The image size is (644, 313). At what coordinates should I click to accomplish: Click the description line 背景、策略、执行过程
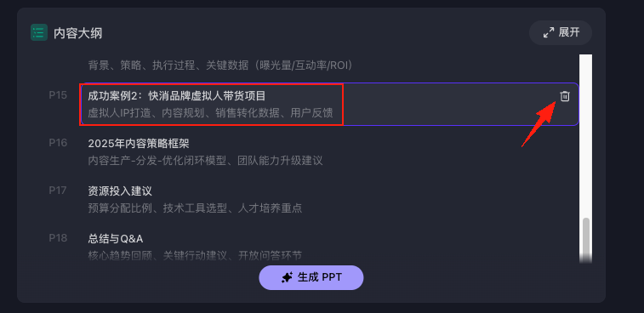220,65
